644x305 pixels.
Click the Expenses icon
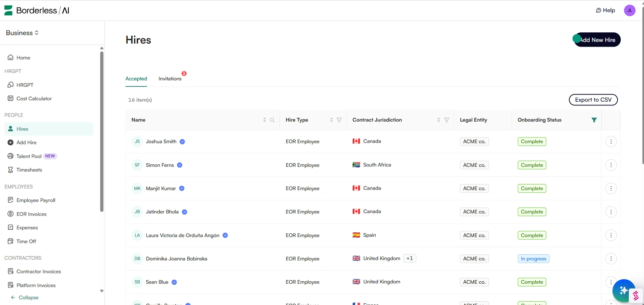(x=10, y=228)
